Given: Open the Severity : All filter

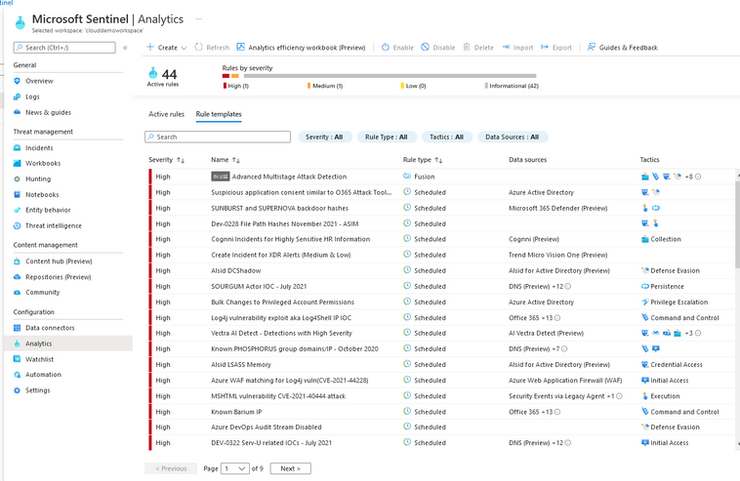Looking at the screenshot, I should [325, 137].
